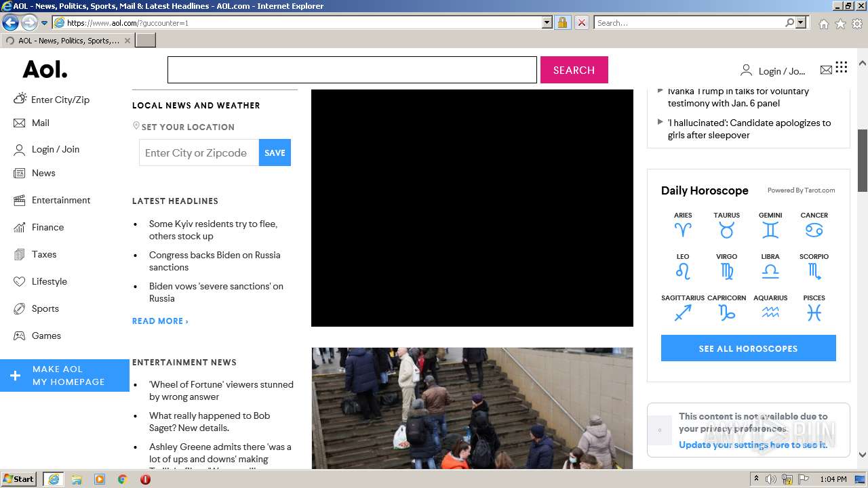Expand the IE search provider dropdown
This screenshot has height=488, width=868.
(x=801, y=22)
